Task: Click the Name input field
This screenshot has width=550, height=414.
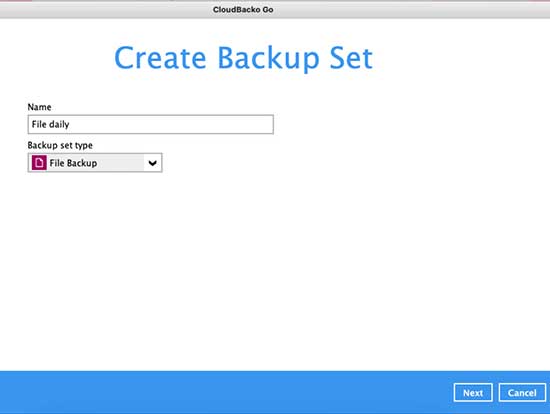Action: tap(150, 124)
